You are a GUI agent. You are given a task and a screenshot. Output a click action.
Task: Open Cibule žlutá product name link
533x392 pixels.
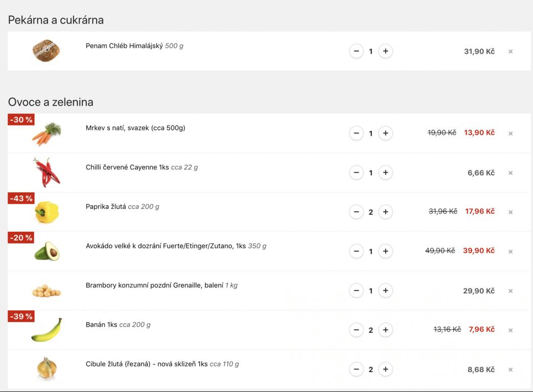point(147,364)
